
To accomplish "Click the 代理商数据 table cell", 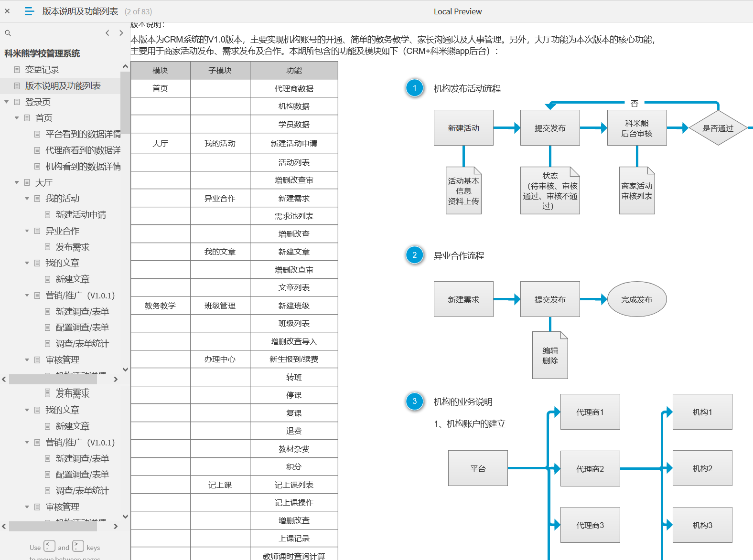I will pos(294,88).
